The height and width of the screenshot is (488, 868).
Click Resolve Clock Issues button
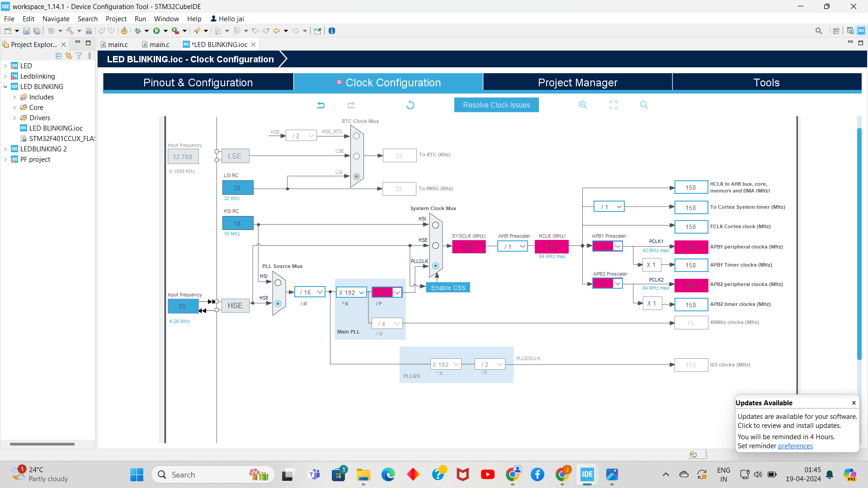pyautogui.click(x=496, y=104)
